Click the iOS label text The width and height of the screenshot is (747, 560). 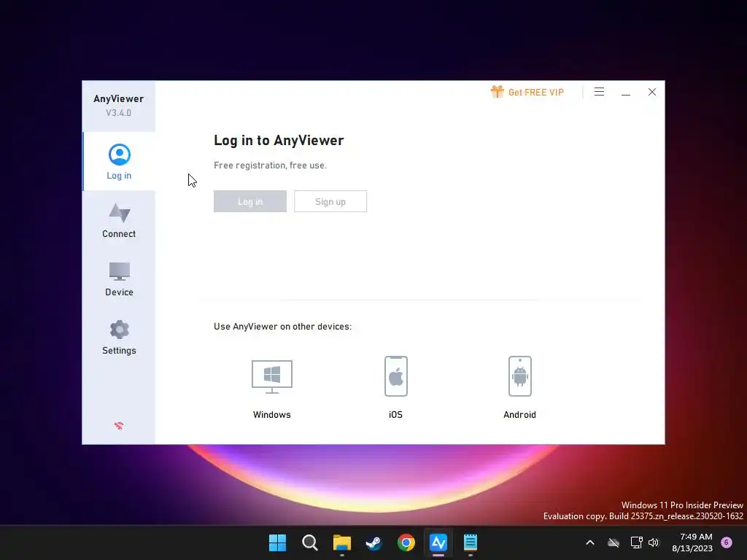coord(396,415)
